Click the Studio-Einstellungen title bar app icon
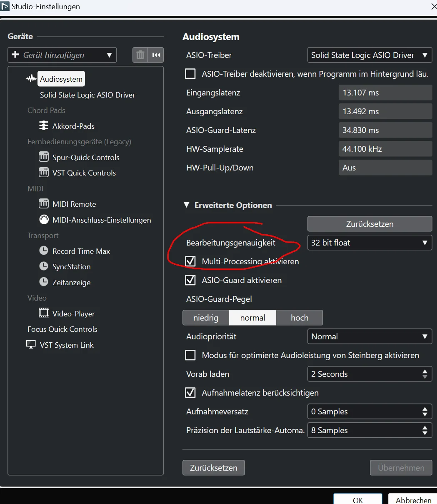 click(5, 6)
